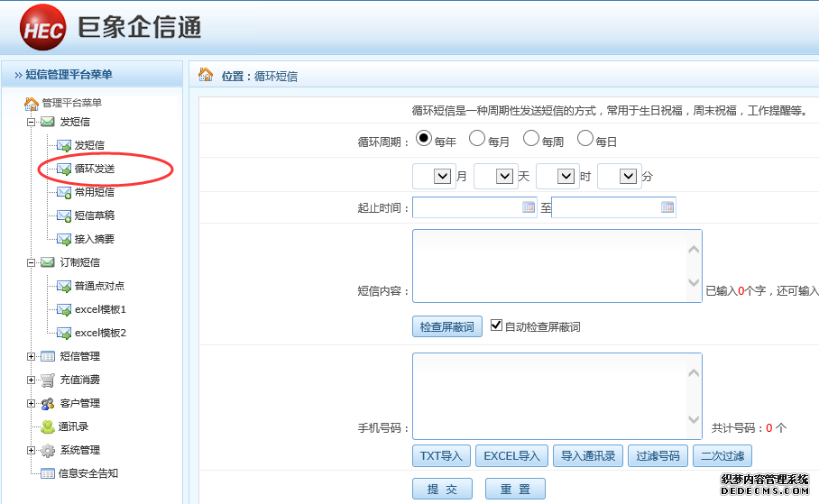The width and height of the screenshot is (819, 504).
Task: Click the 提交 submit button
Action: point(442,489)
